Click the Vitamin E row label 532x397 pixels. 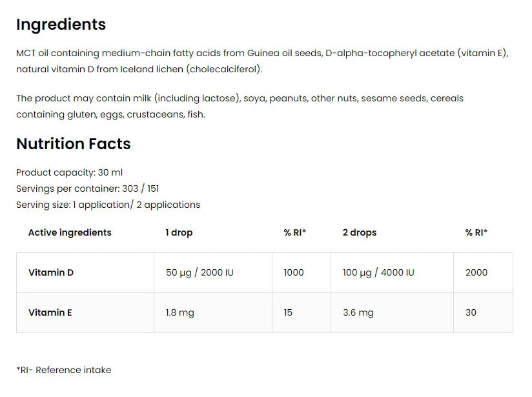(x=50, y=312)
